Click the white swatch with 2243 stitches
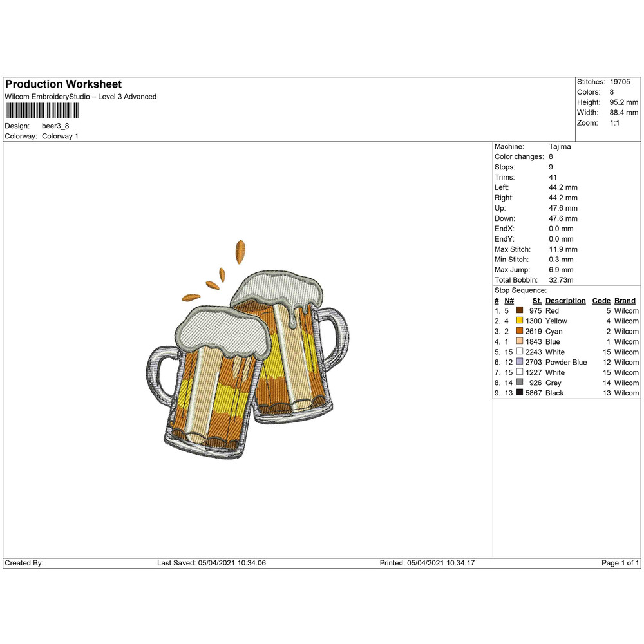The height and width of the screenshot is (644, 644). pyautogui.click(x=519, y=352)
